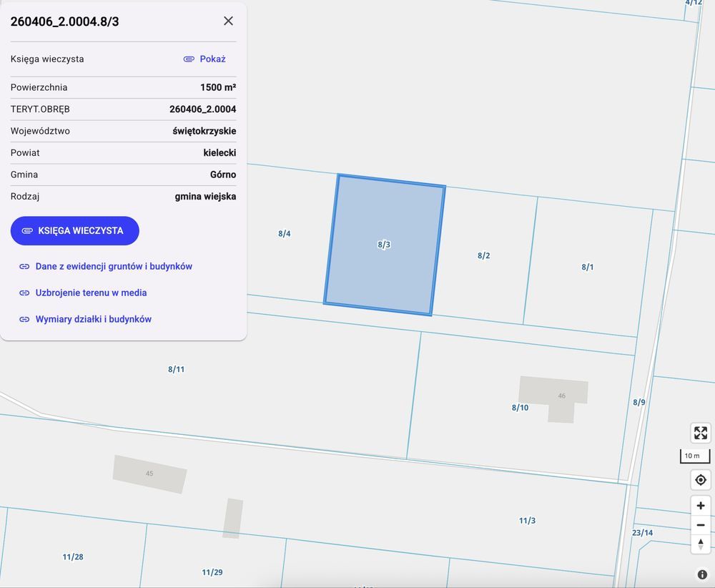Click link icon beside Uzbrojenie terenu

point(24,293)
